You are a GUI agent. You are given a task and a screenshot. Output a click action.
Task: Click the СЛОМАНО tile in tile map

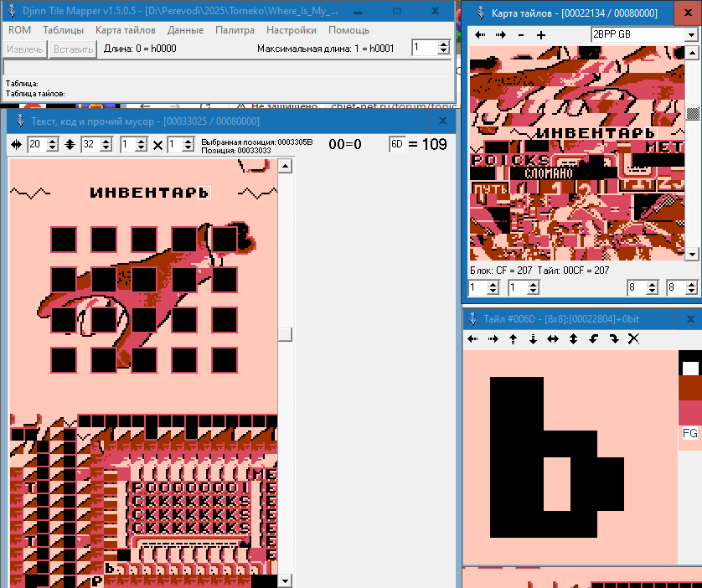[x=549, y=173]
